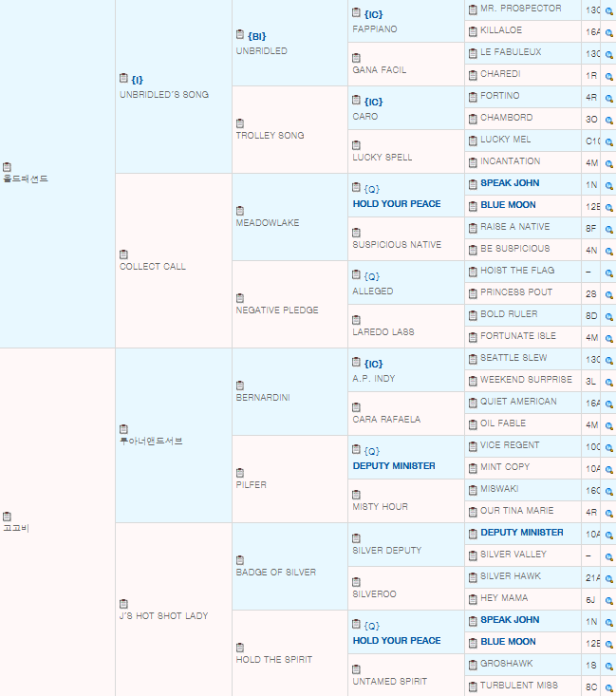Open the clipboard icon above BERNARDINI

pos(240,385)
